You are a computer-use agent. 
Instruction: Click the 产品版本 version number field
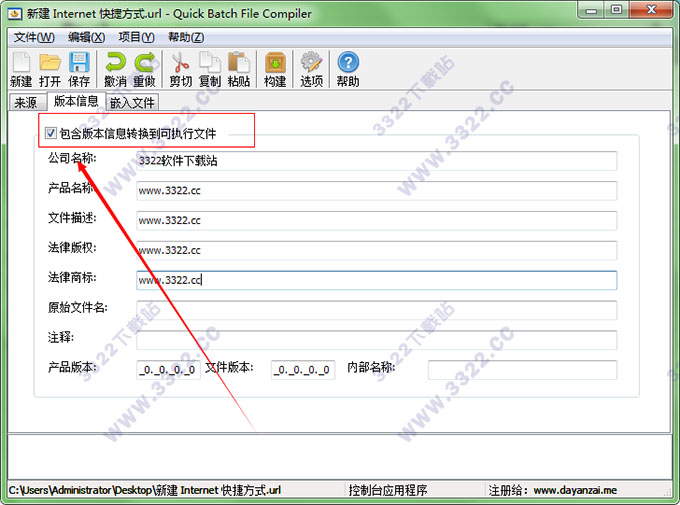coord(168,370)
